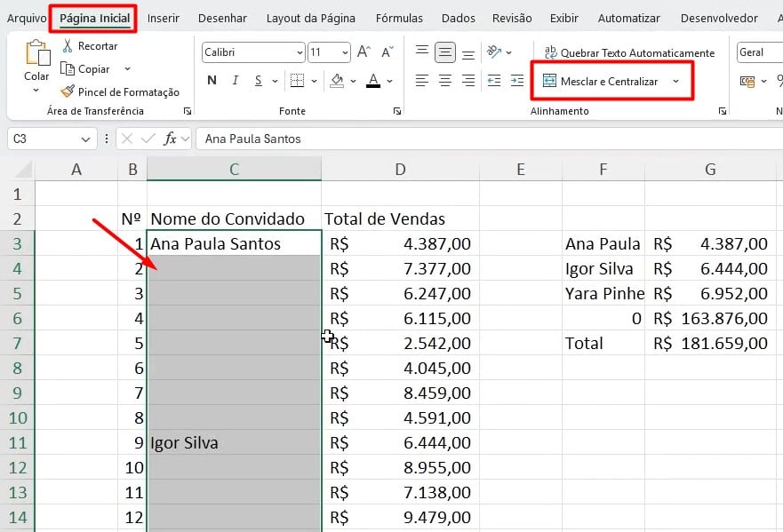Open Alinhamento dialog launcher
Screen dimensions: 783x532
(722, 111)
